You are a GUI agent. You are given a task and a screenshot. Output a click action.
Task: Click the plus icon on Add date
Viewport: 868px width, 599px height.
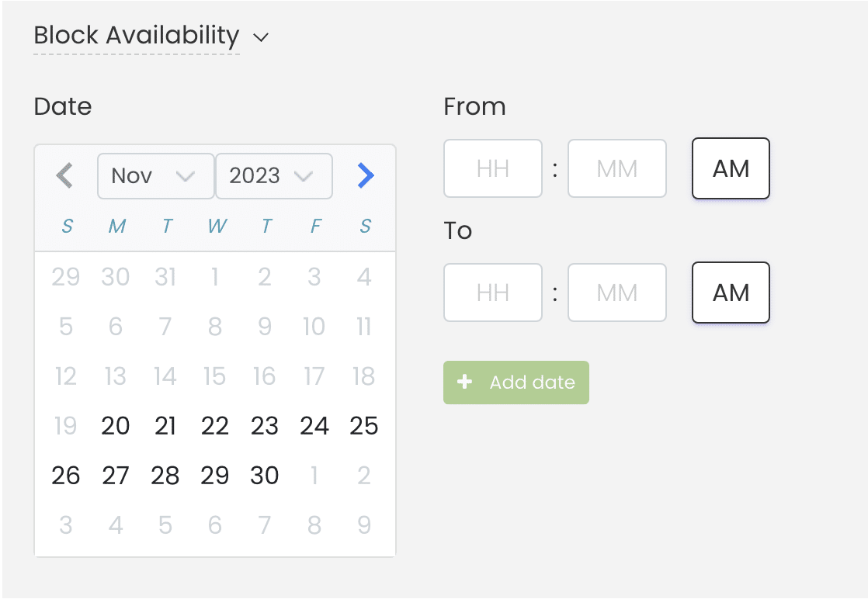point(465,383)
